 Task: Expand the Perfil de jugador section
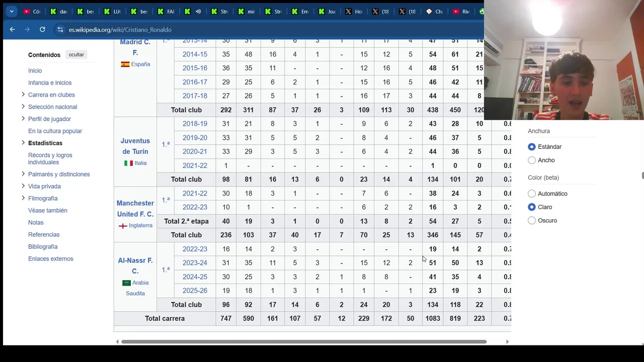[23, 119]
